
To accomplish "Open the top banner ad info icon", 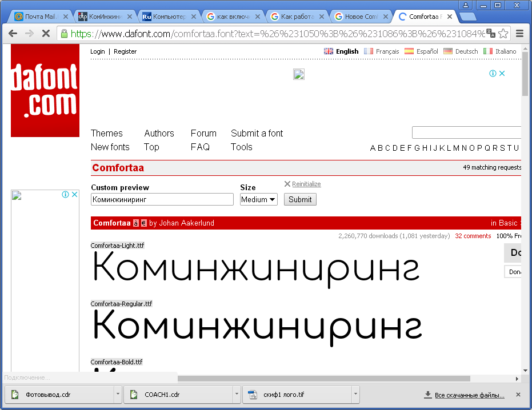I will (x=493, y=73).
